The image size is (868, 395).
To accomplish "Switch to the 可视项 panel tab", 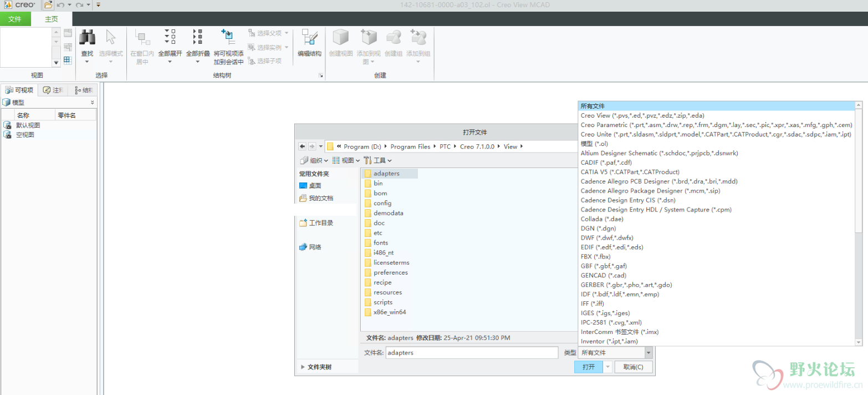I will (19, 90).
